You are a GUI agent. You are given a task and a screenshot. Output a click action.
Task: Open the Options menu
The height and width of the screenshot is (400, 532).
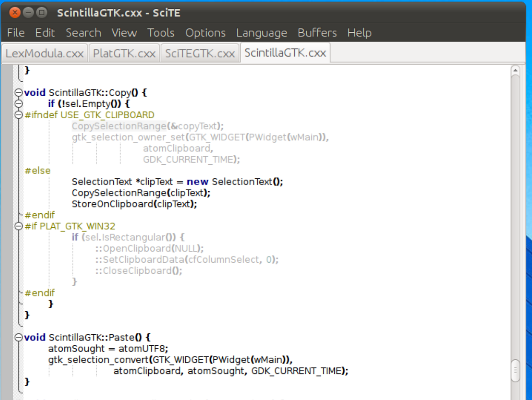tap(205, 33)
